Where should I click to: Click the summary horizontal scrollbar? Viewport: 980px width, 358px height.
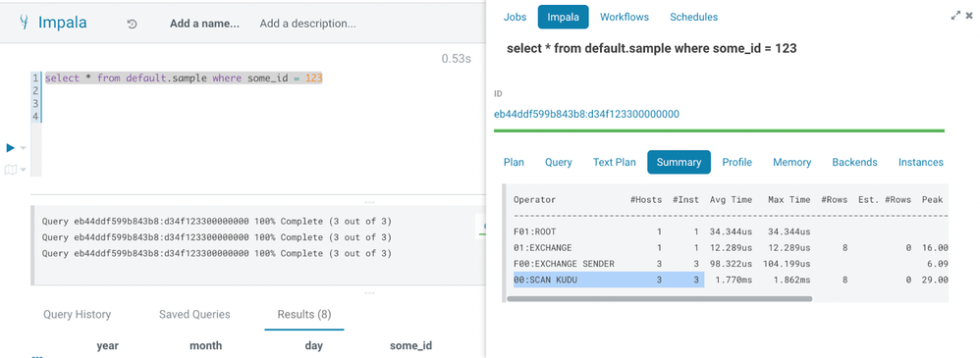tap(659, 298)
